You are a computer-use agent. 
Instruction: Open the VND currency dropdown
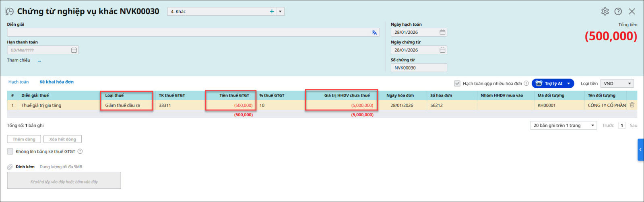coord(629,84)
